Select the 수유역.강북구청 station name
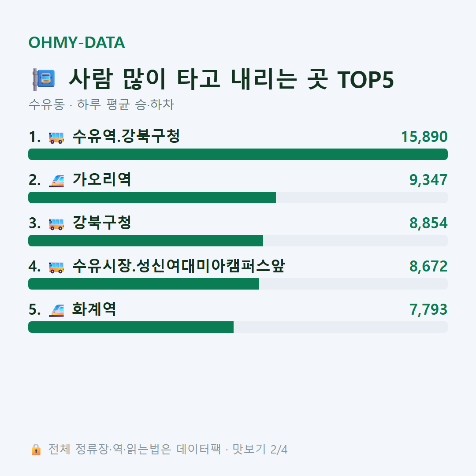The width and height of the screenshot is (476, 476). [x=126, y=136]
